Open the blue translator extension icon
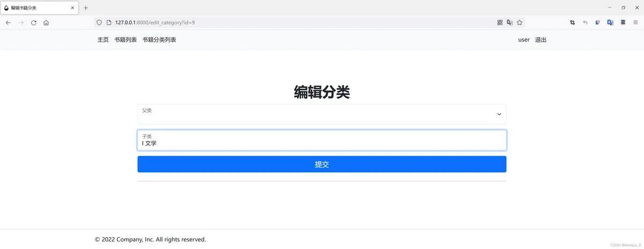This screenshot has height=249, width=644. pos(610,23)
